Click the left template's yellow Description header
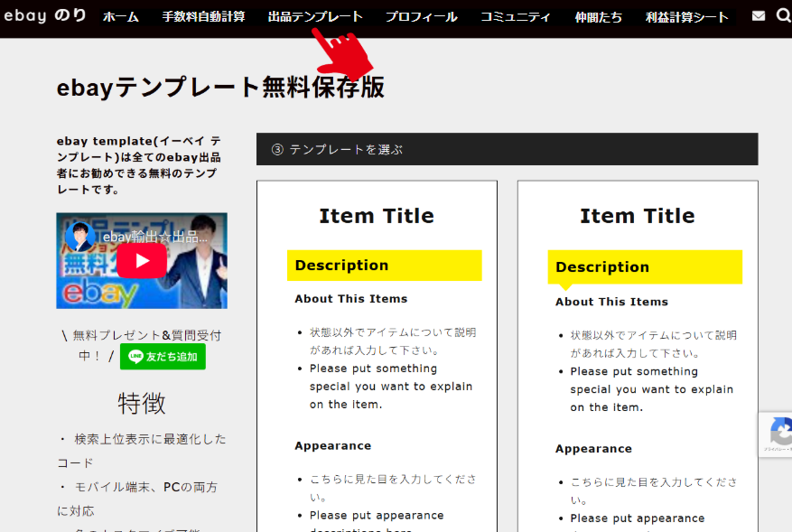Viewport: 792px width, 532px height. tap(384, 266)
